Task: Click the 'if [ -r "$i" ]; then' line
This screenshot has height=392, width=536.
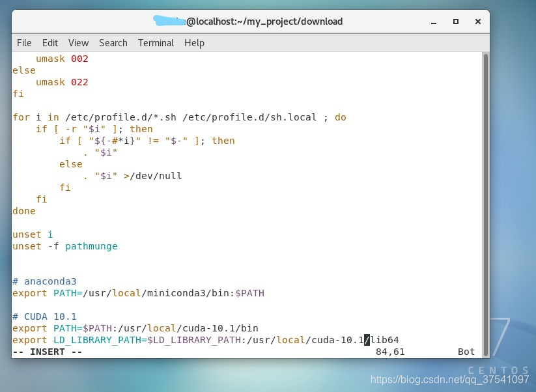Action: tap(94, 129)
